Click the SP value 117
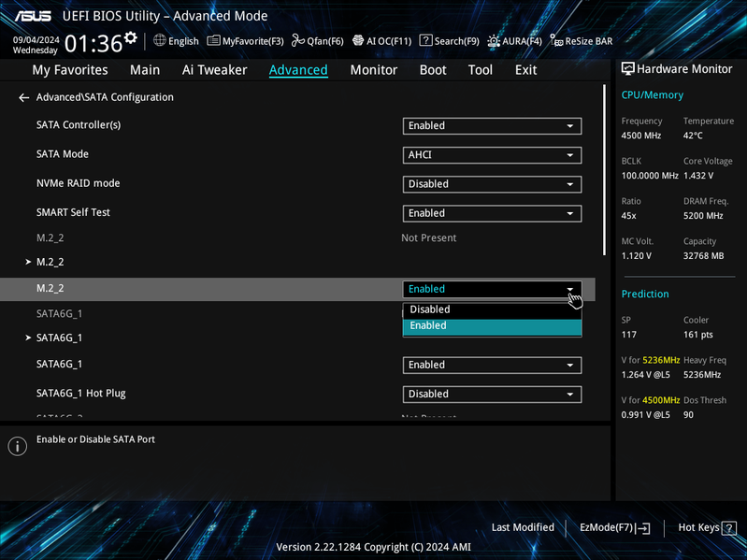This screenshot has height=560, width=747. tap(629, 335)
